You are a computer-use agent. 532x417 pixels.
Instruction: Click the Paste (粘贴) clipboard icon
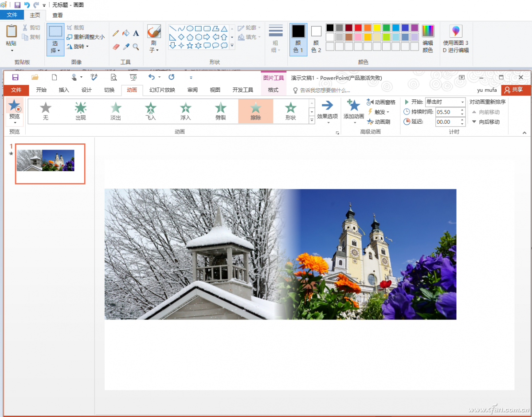pos(12,31)
